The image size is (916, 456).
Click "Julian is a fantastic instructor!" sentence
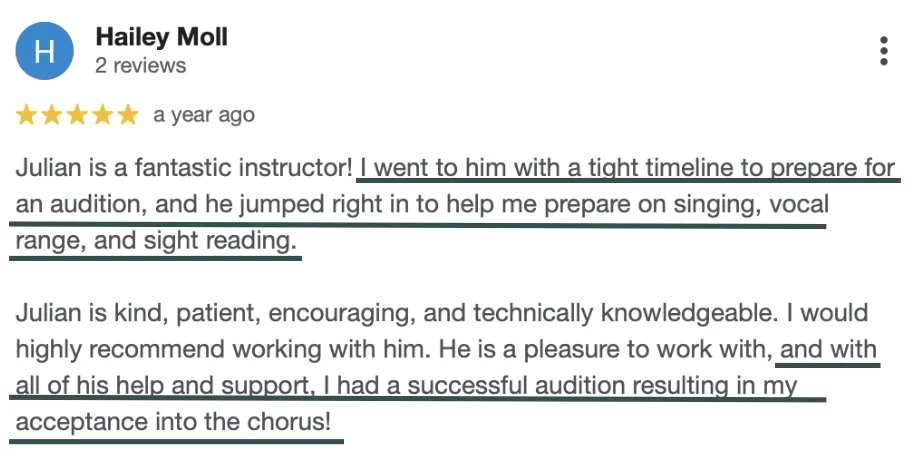(184, 167)
